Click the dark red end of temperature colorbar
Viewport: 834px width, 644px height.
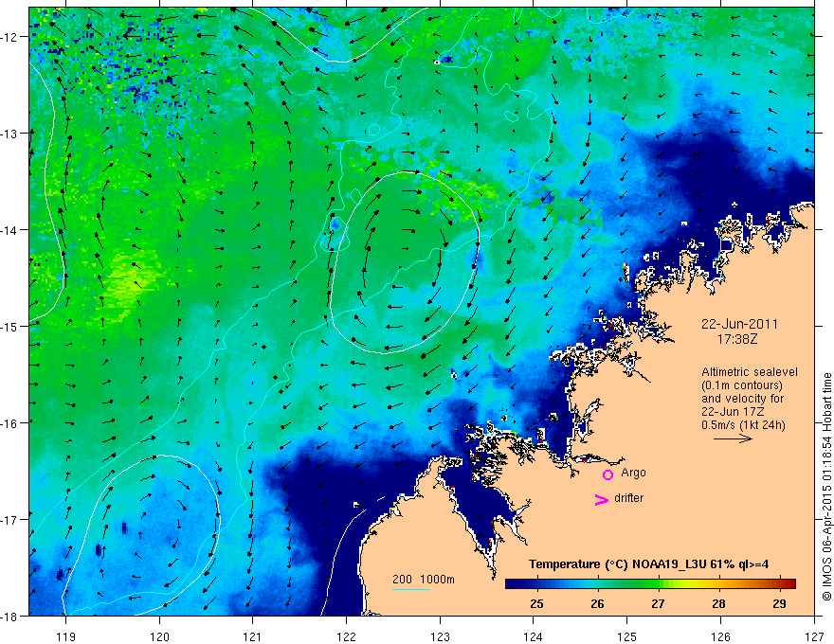pyautogui.click(x=788, y=584)
